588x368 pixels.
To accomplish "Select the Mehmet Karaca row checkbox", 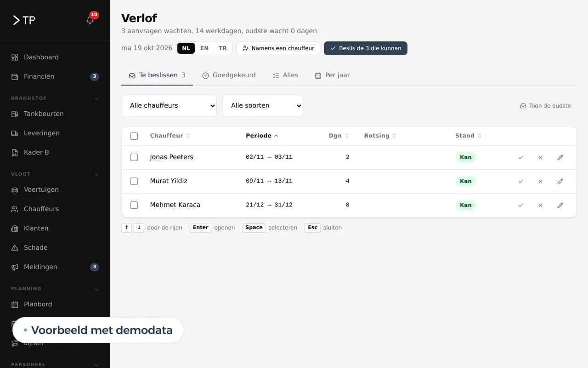I will (x=134, y=205).
